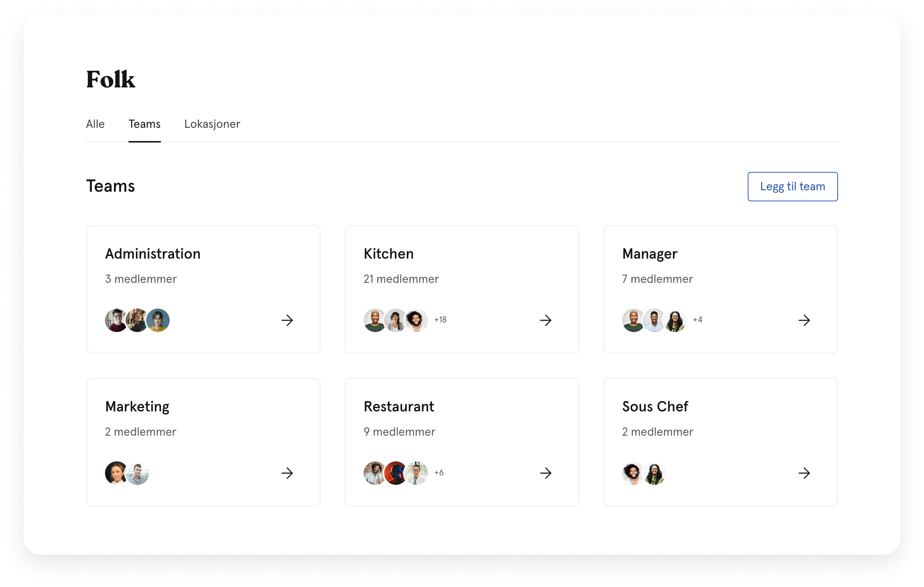The height and width of the screenshot is (587, 924).
Task: Click the first avatar in Marketing card
Action: coord(116,473)
